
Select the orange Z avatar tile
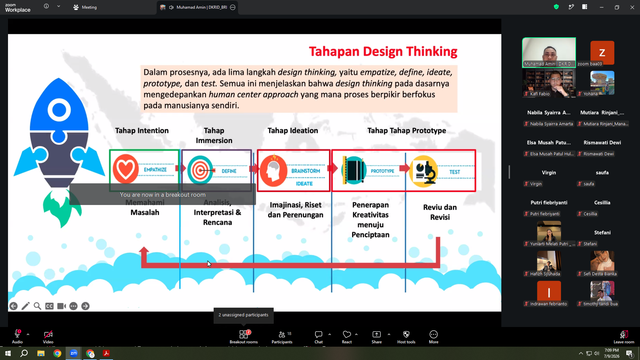602,53
